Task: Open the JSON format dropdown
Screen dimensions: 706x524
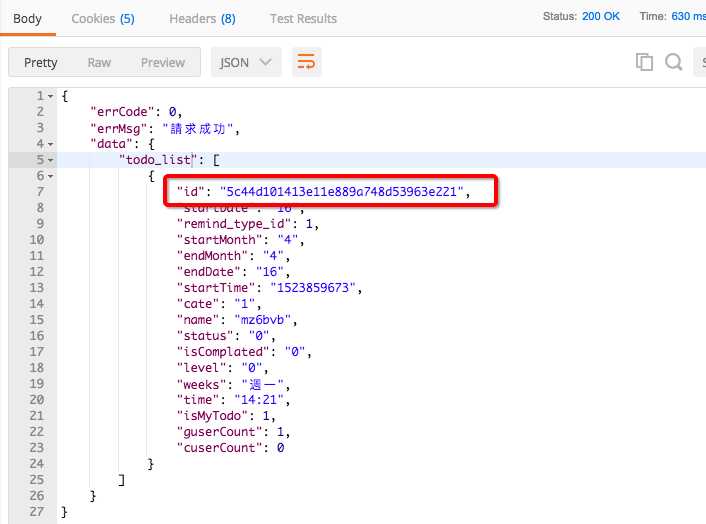Action: [246, 62]
